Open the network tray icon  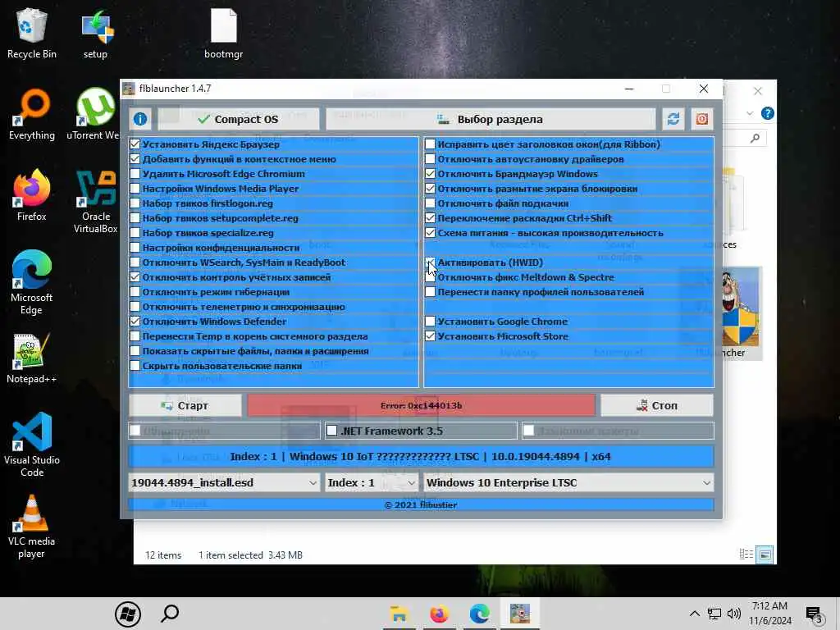pyautogui.click(x=714, y=614)
